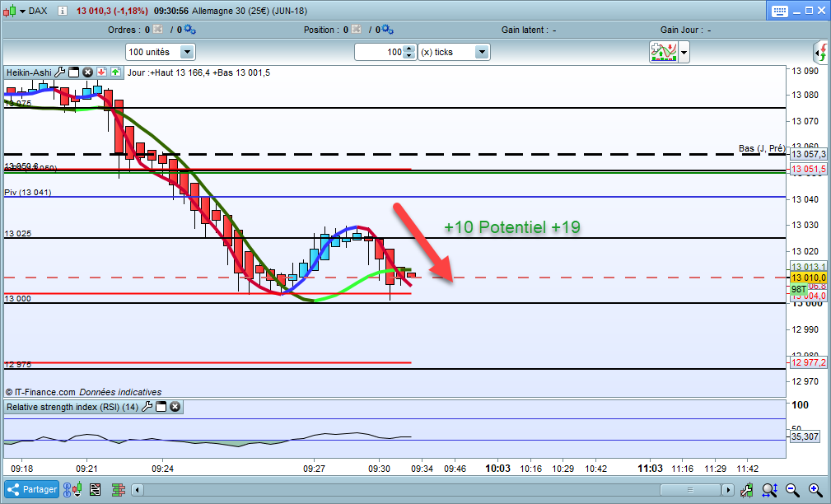
Task: Decrease the tick value with the down stepper
Action: [409, 56]
